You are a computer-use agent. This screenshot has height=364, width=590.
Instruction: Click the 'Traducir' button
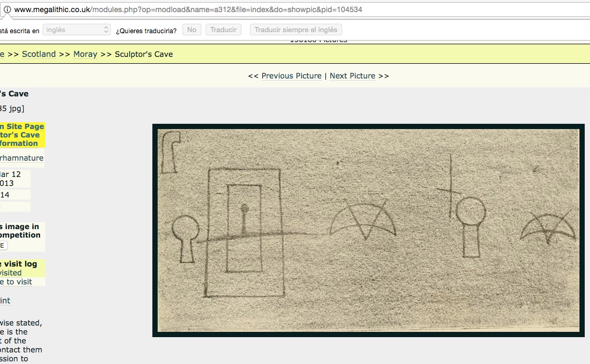tap(223, 30)
